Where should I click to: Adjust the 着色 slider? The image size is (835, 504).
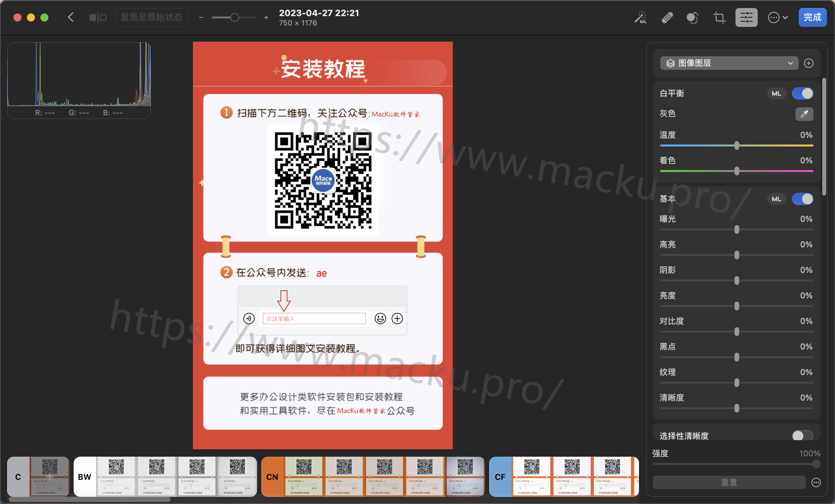pyautogui.click(x=737, y=171)
